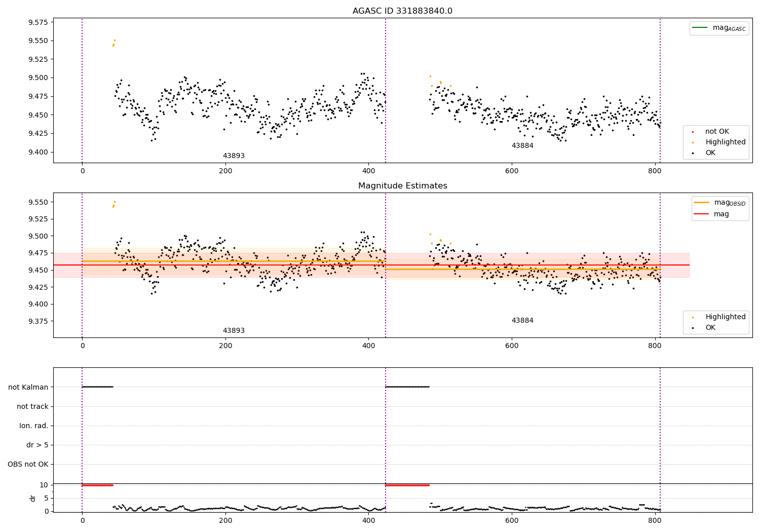This screenshot has height=532, width=760.
Task: Click the second 'not Kalman' flagged segment after x=400
Action: tap(407, 387)
